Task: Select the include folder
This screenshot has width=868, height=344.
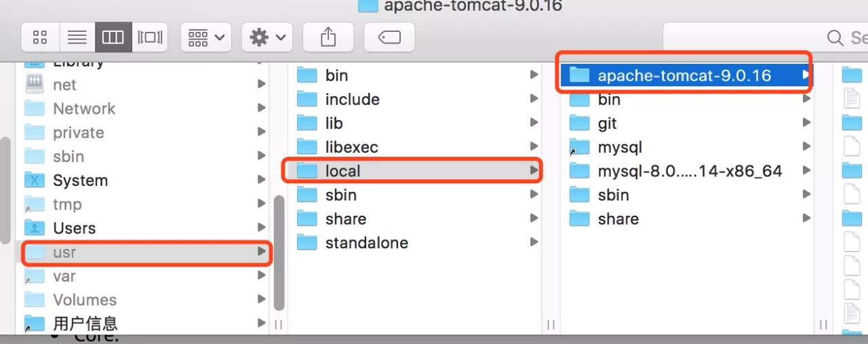Action: [x=415, y=99]
